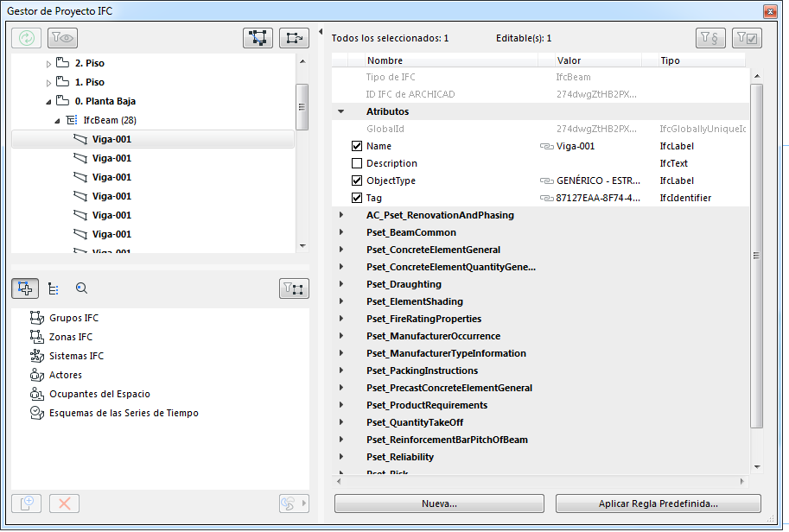This screenshot has width=789, height=532.
Task: Click the folder arrow icon beside the selection button
Action: coord(294,38)
